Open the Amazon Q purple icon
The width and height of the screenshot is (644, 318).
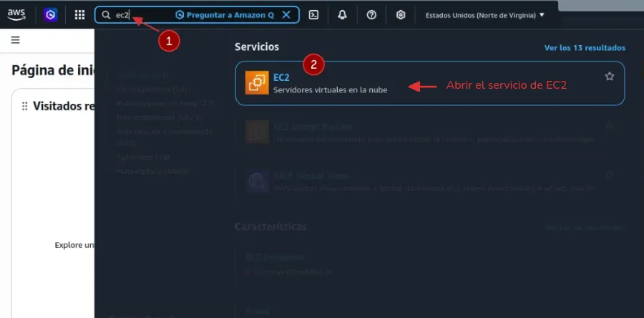click(51, 15)
